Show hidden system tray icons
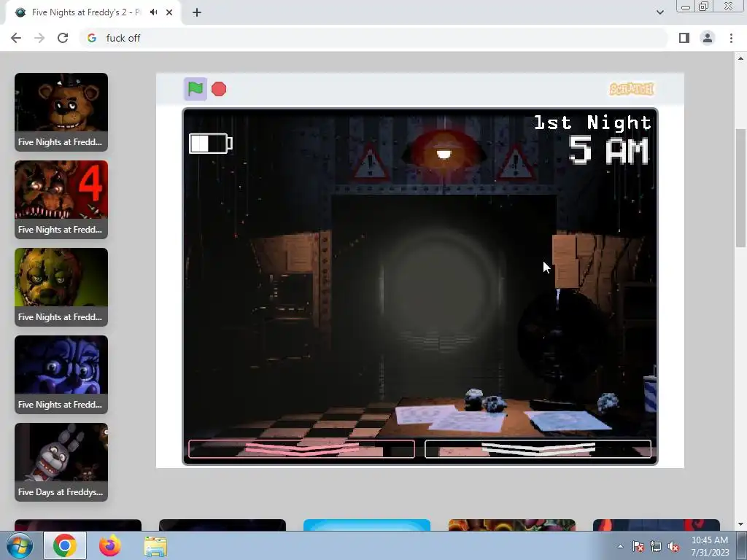Viewport: 747px width, 560px height. pyautogui.click(x=620, y=546)
